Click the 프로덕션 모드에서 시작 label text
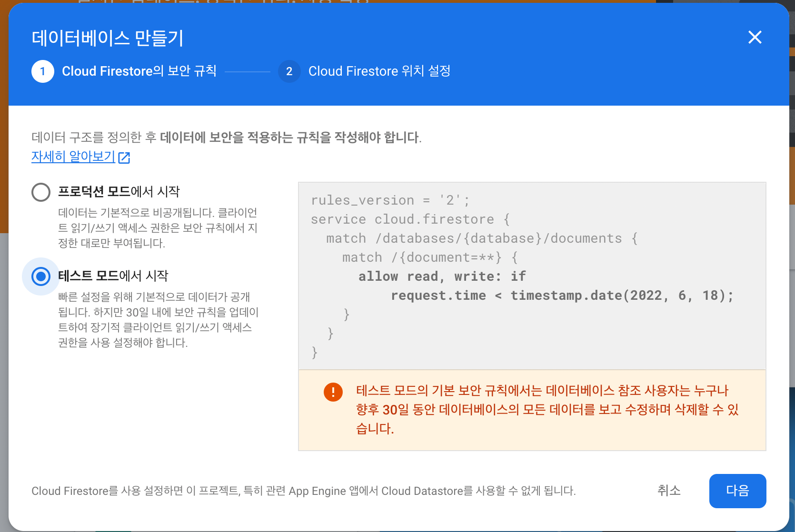Viewport: 795px width, 532px height. click(x=119, y=192)
